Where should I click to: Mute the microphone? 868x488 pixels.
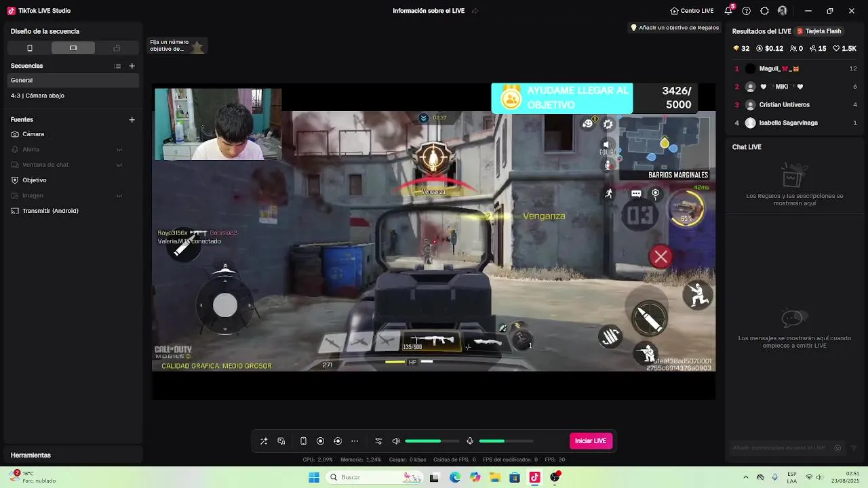click(470, 441)
